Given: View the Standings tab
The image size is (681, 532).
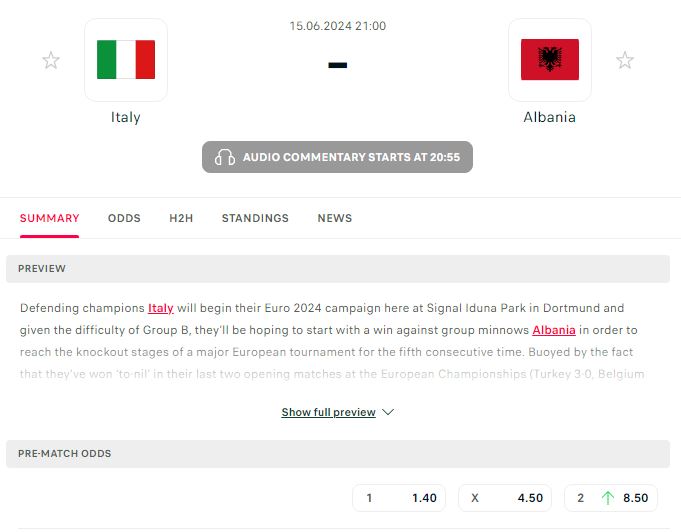Looking at the screenshot, I should click(x=255, y=218).
